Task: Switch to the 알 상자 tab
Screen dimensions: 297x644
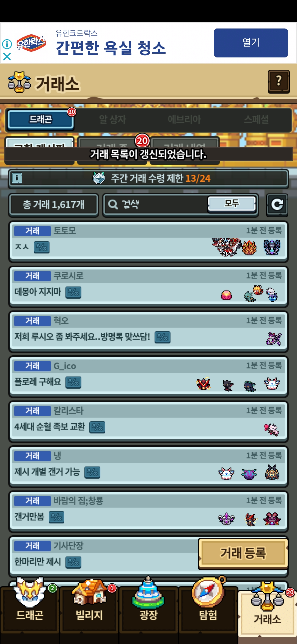Action: click(112, 119)
